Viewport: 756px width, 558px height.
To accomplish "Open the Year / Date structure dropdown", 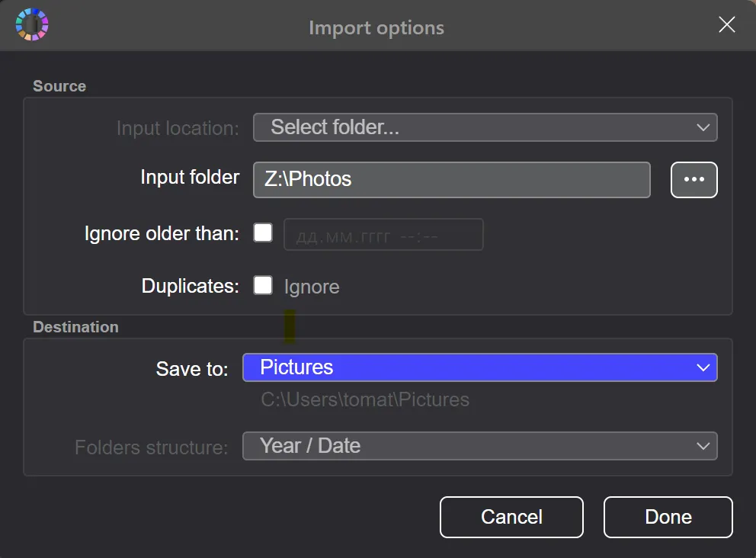I will coord(479,446).
